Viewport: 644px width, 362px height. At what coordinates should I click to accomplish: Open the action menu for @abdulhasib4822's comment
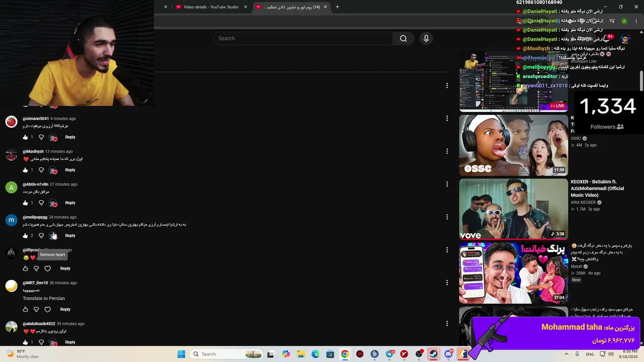coord(447,324)
